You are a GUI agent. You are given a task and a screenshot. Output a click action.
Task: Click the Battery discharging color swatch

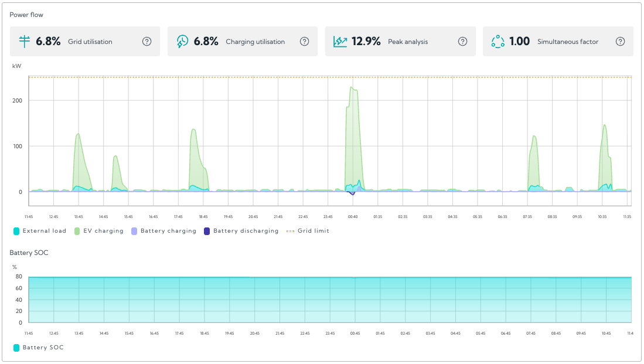[207, 232]
